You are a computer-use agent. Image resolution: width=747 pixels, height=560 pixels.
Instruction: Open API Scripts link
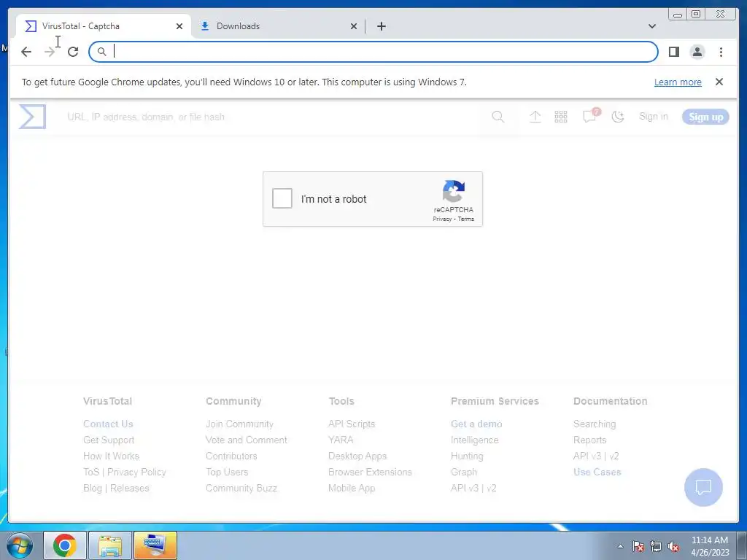(352, 424)
